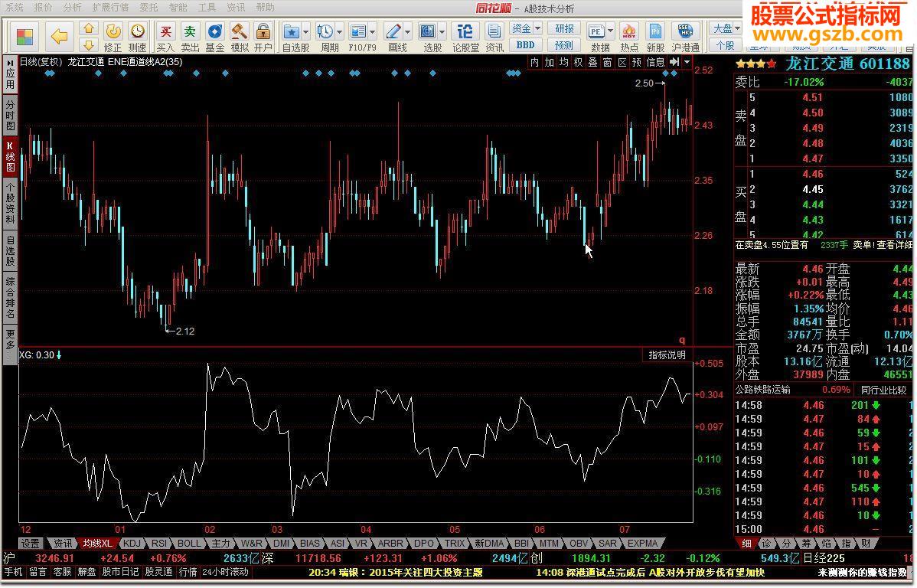Open the 测速 speed test clock icon
The image size is (917, 588).
pos(138,37)
